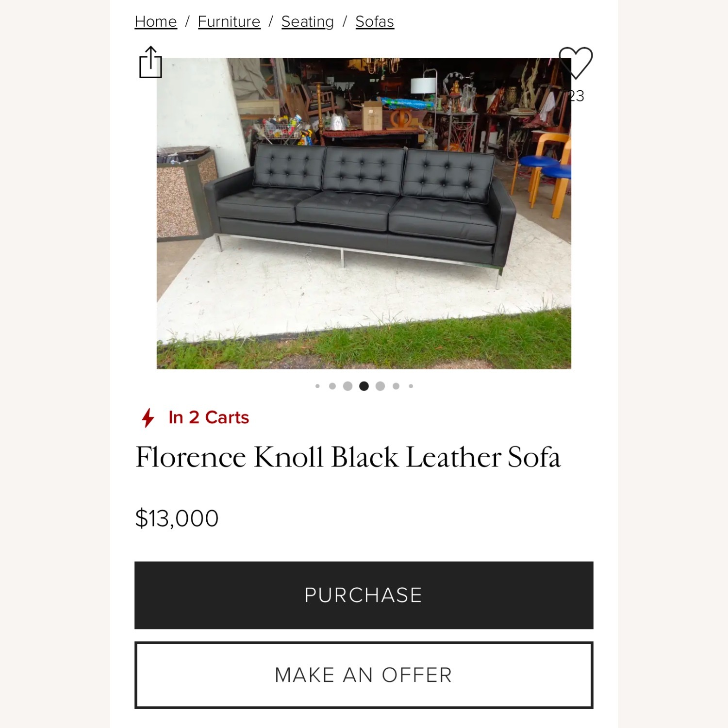Click the active fourth carousel dot
The image size is (728, 728).
point(363,385)
